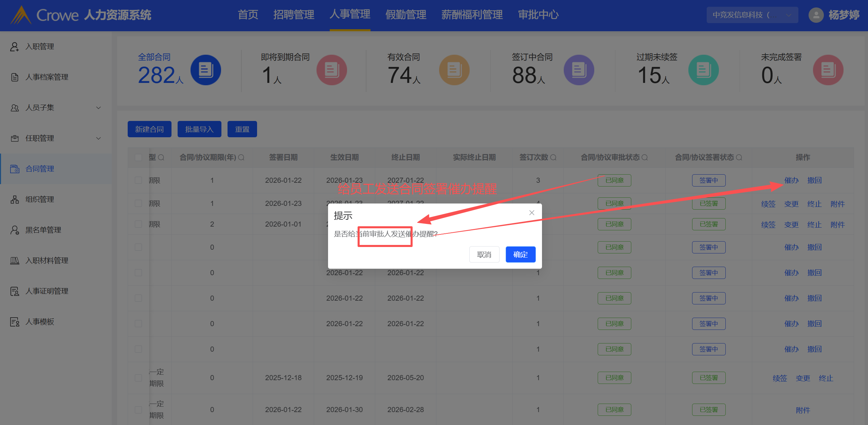Viewport: 868px width, 425px height.
Task: Open 黑名单管理 in the sidebar
Action: [x=43, y=230]
